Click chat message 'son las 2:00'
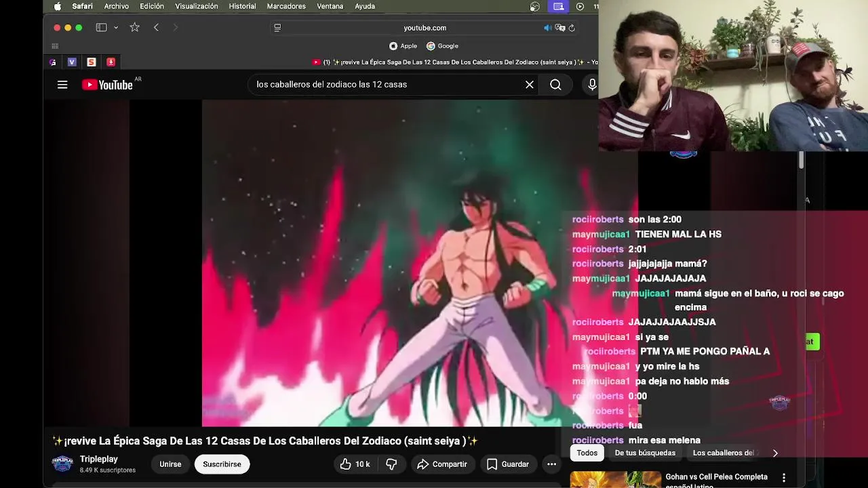868x488 pixels. pos(655,220)
